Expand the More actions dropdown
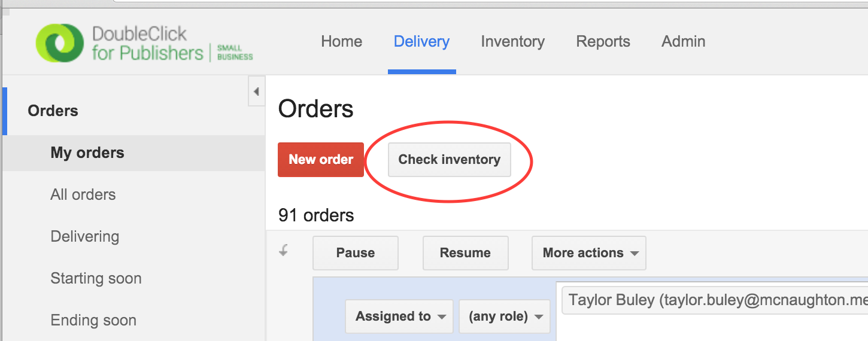Viewport: 868px width, 341px height. coord(588,253)
